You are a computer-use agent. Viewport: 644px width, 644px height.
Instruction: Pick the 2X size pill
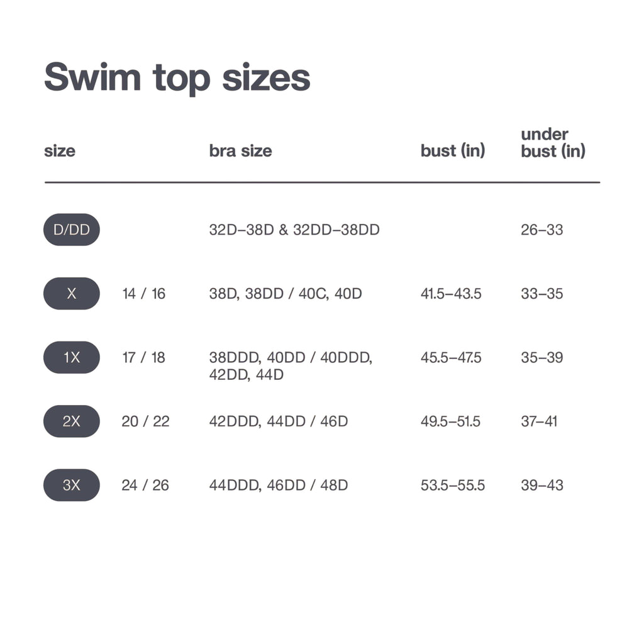[x=71, y=421]
